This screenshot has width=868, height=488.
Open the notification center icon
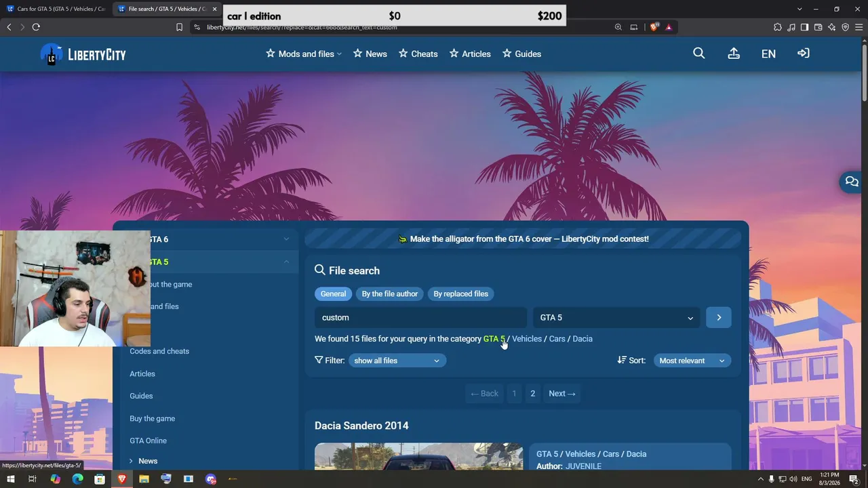point(854,479)
